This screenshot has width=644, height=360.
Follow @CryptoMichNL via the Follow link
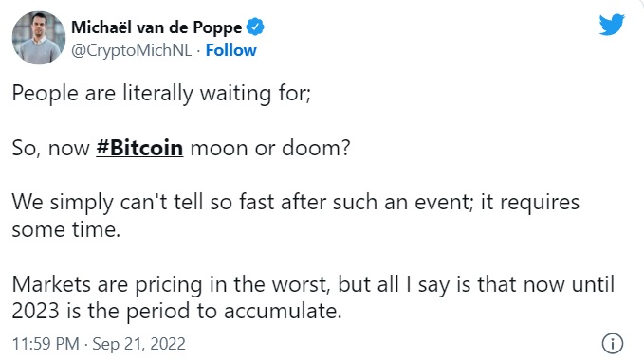pyautogui.click(x=230, y=50)
